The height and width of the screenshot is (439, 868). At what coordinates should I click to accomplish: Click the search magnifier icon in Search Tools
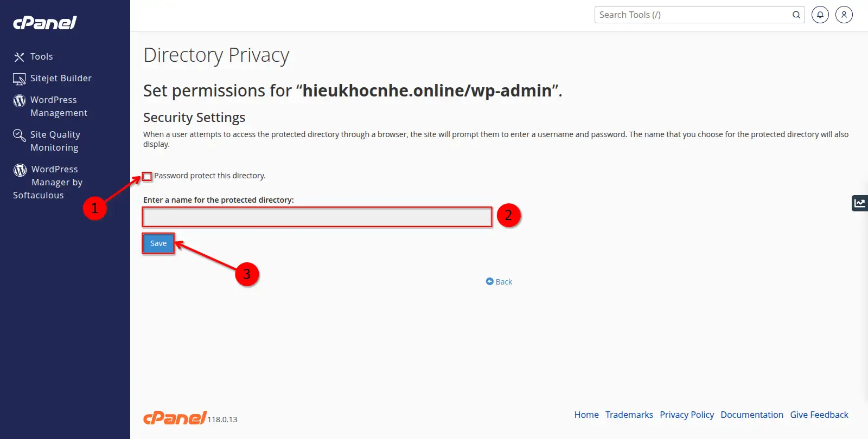[x=796, y=15]
